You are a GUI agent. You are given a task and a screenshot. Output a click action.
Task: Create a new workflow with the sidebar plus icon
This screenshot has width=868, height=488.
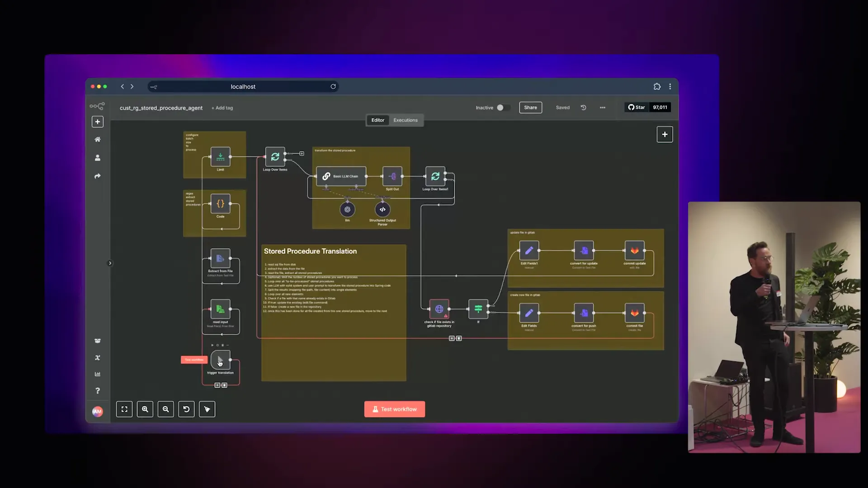coord(97,121)
